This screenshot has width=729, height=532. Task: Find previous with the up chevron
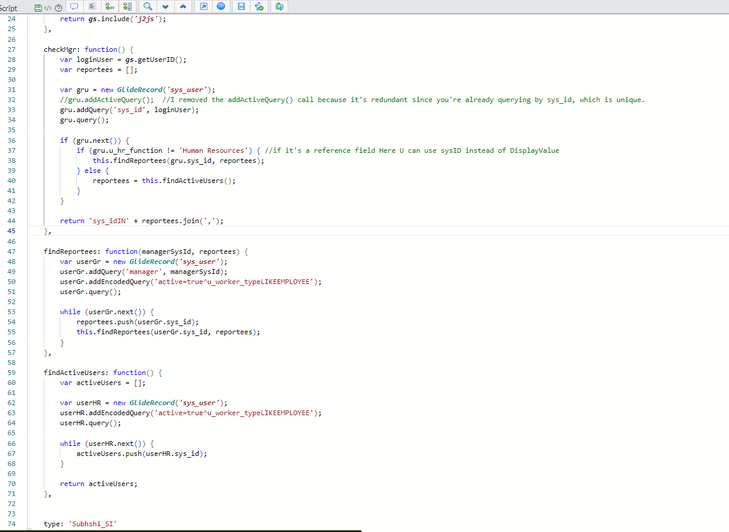pyautogui.click(x=183, y=7)
